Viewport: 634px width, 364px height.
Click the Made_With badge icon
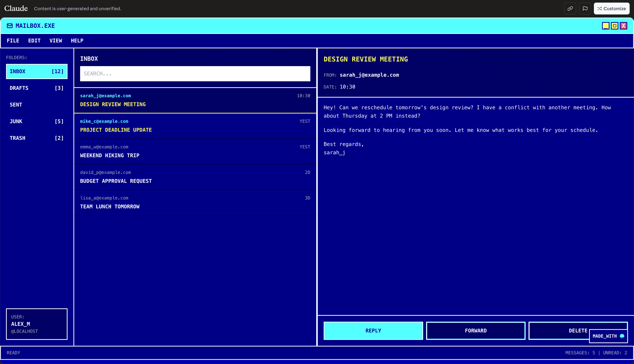pos(622,336)
